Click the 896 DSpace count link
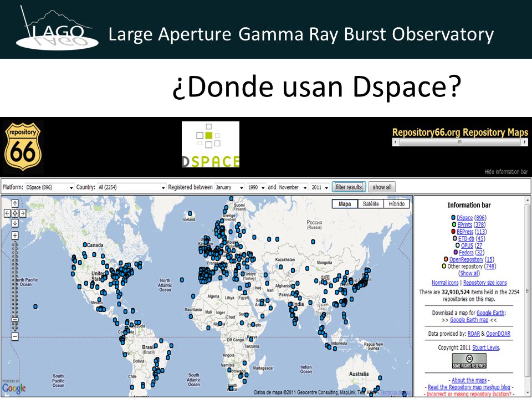The image size is (532, 399). 480,218
